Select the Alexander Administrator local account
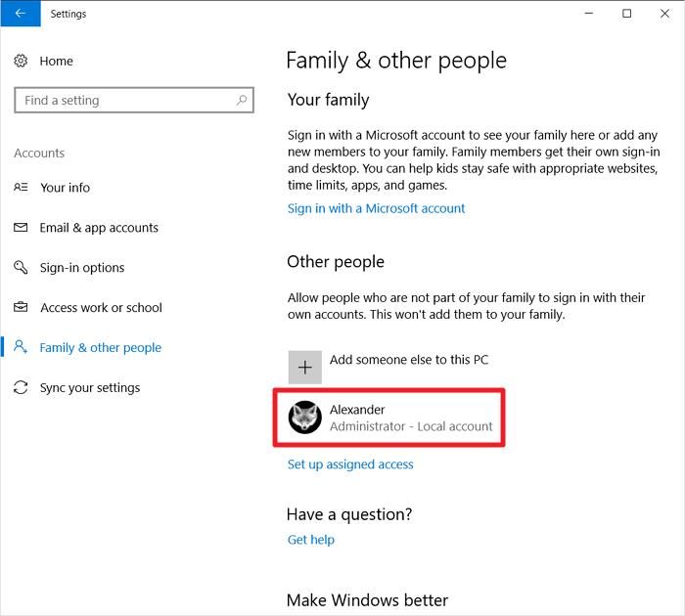This screenshot has height=616, width=685. pos(411,418)
